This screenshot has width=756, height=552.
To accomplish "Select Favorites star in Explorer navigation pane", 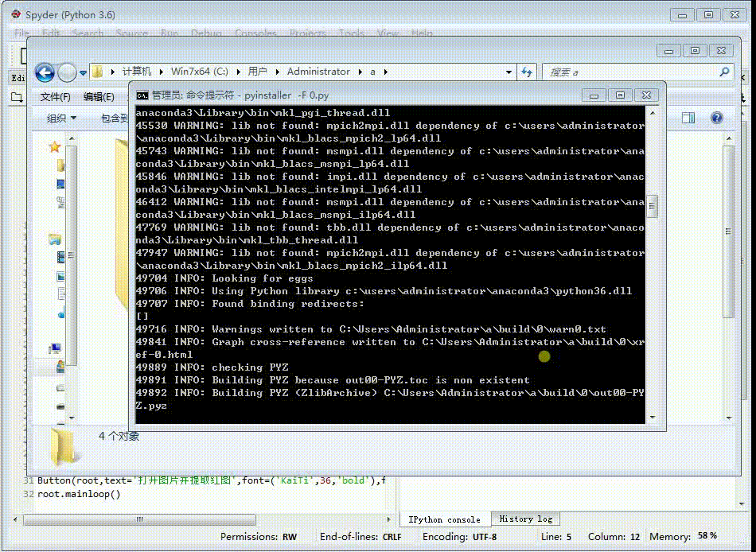I will 55,146.
